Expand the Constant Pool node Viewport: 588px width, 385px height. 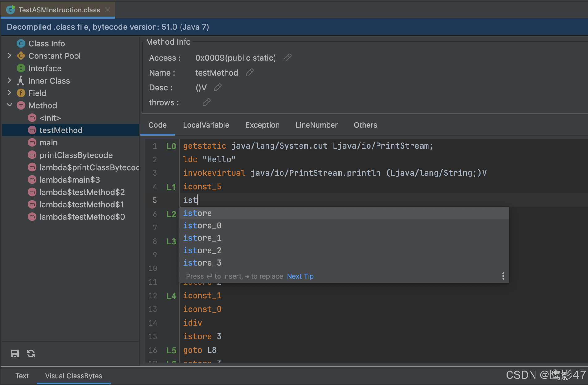(10, 56)
